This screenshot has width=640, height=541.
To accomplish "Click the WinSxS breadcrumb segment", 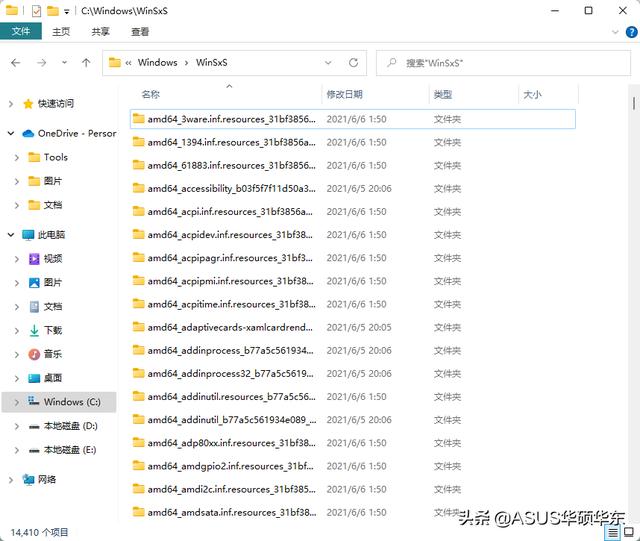I will coord(211,62).
